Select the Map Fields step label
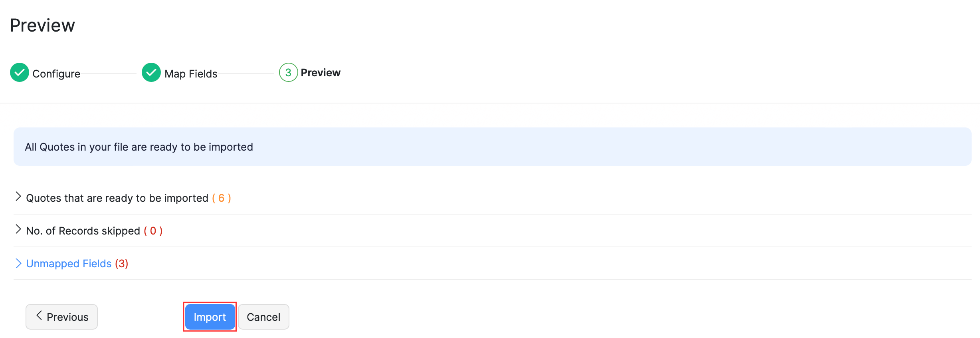The width and height of the screenshot is (980, 338). click(191, 74)
